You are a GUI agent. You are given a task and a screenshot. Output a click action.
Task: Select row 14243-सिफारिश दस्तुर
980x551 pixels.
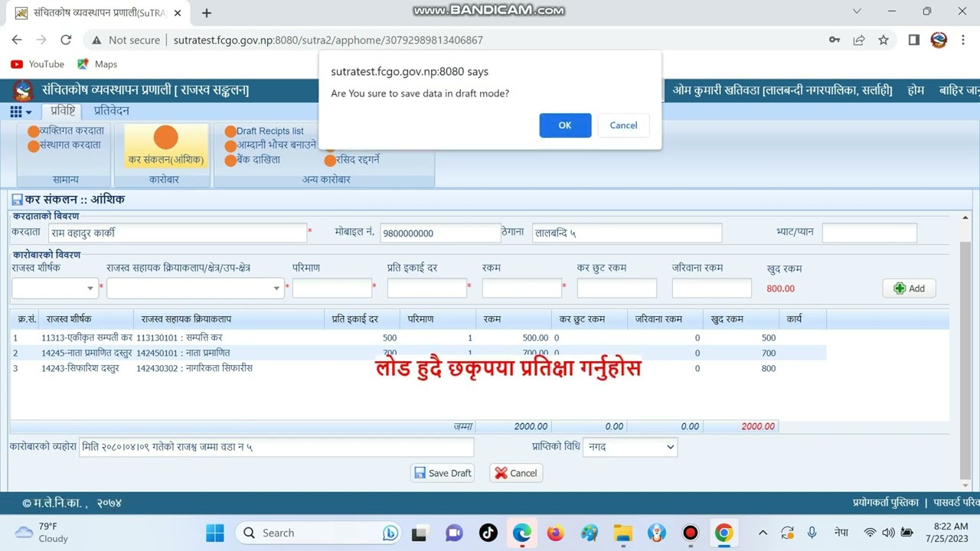(418, 368)
